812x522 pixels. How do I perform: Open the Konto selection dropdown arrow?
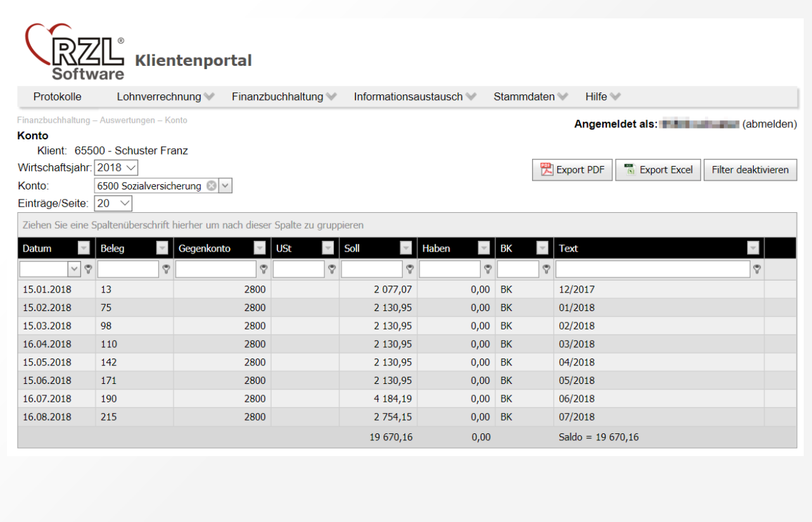coord(225,185)
